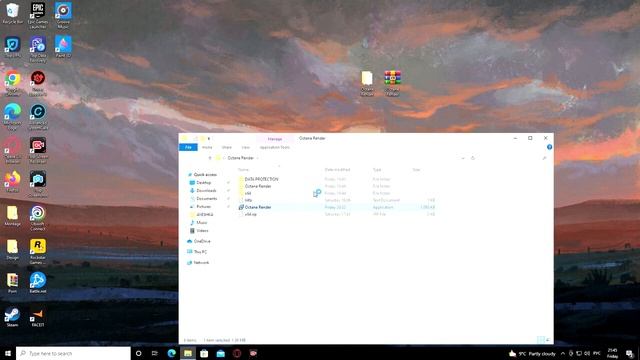Open Explorer help question mark icon
Screen dimensions: 640x360
(x=549, y=147)
